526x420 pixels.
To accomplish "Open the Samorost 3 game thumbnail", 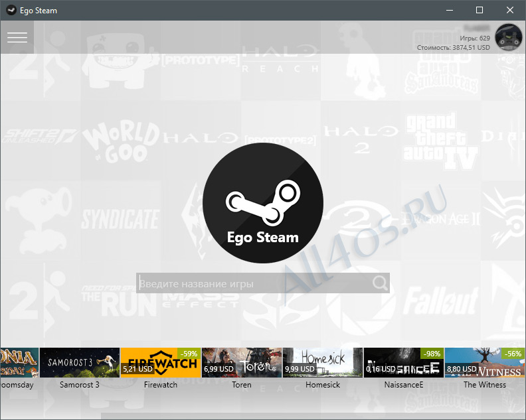I will (x=80, y=362).
